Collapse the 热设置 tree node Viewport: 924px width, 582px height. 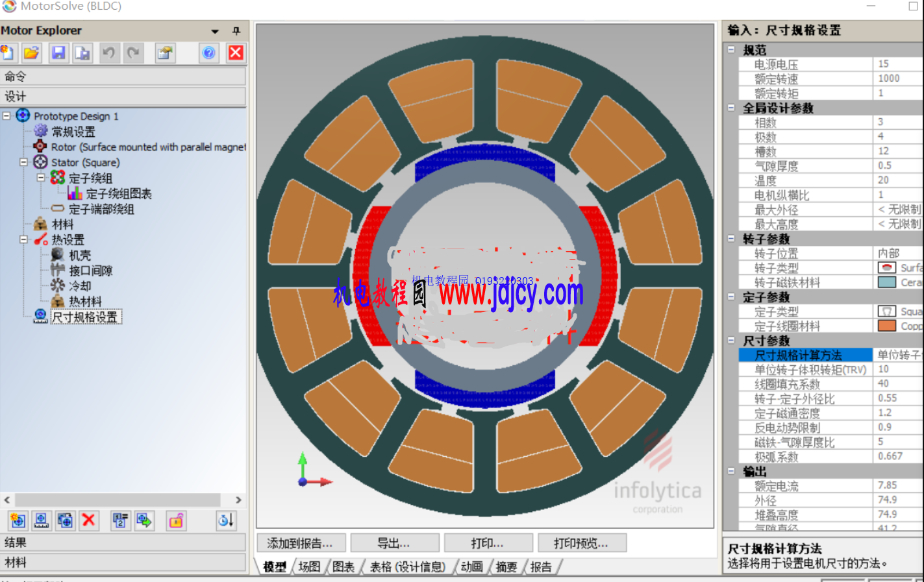point(24,239)
